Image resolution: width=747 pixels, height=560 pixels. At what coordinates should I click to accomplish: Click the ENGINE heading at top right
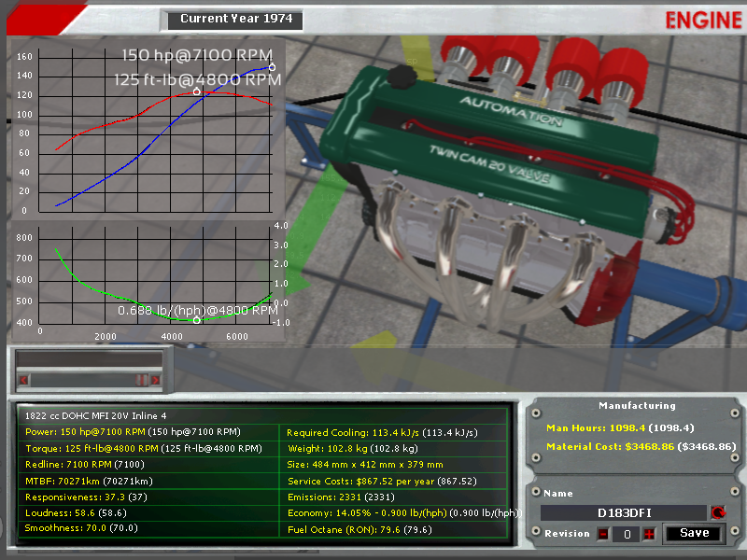[x=704, y=20]
